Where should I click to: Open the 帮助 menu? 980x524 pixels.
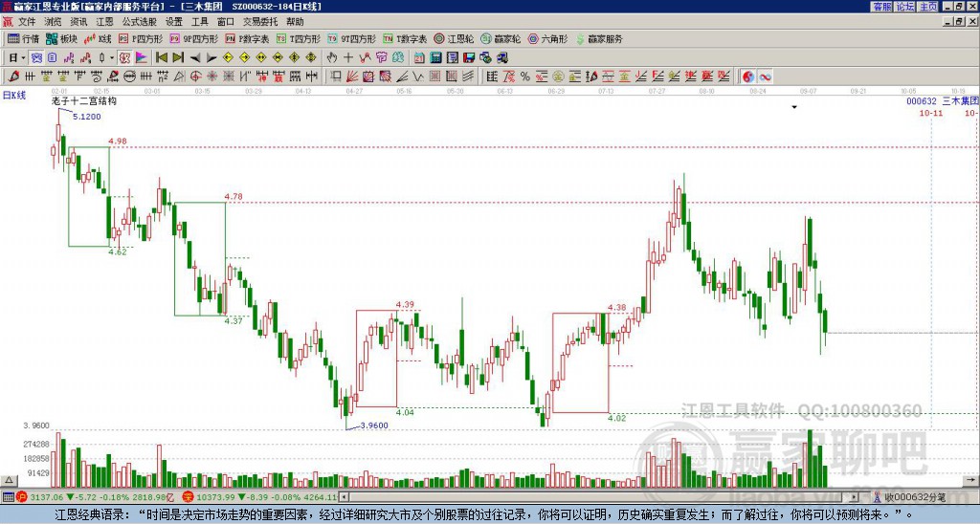point(295,22)
